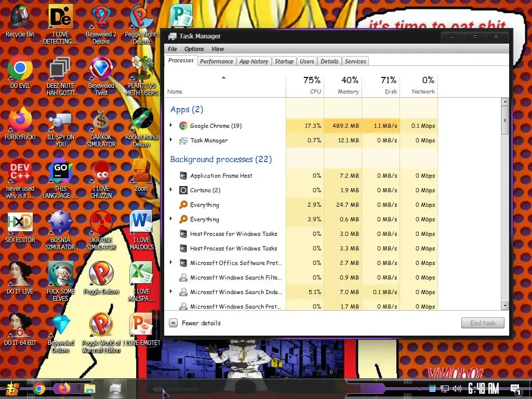Select the first Host Process for Windows Tasks row

(x=301, y=234)
